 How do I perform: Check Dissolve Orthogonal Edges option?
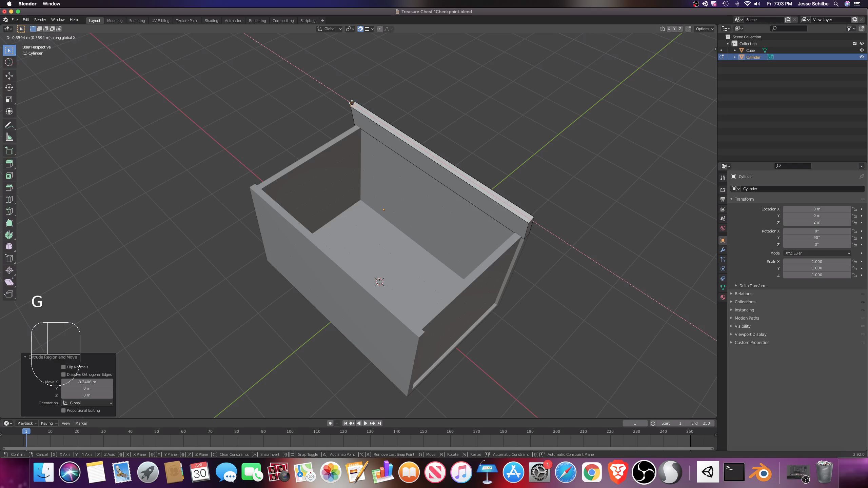(x=63, y=374)
